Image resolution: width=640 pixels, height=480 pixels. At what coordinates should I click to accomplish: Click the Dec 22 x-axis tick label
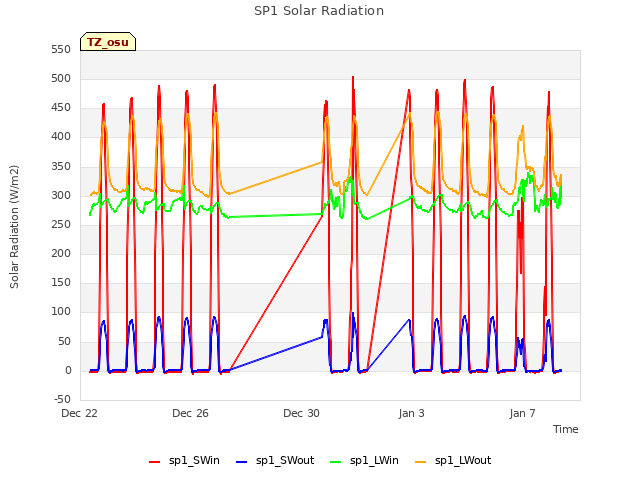click(x=79, y=413)
